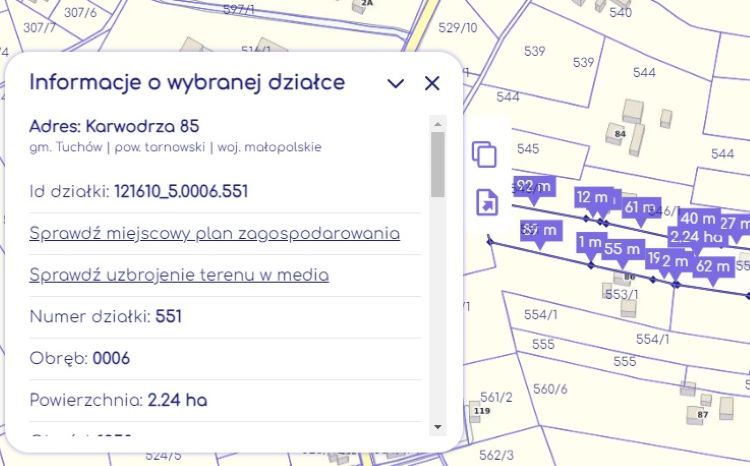The width and height of the screenshot is (750, 466).
Task: Click the 61 m measurement label
Action: [x=640, y=207]
